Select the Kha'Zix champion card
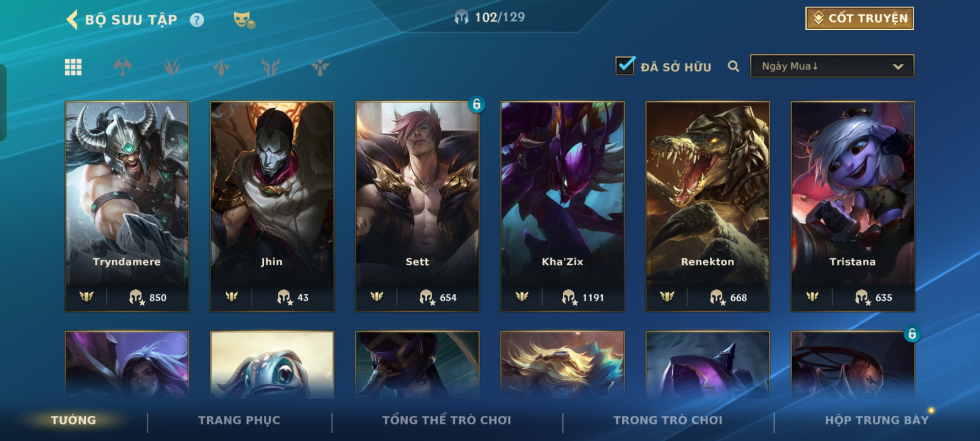980x441 pixels. [x=563, y=207]
